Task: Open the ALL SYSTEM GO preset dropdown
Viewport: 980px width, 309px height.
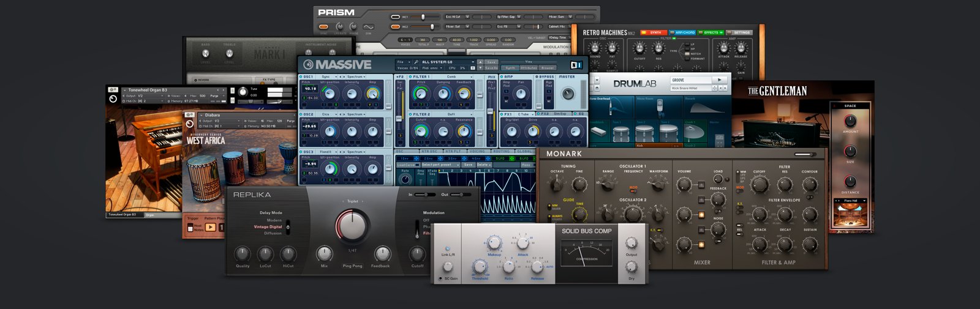Action: click(448, 62)
